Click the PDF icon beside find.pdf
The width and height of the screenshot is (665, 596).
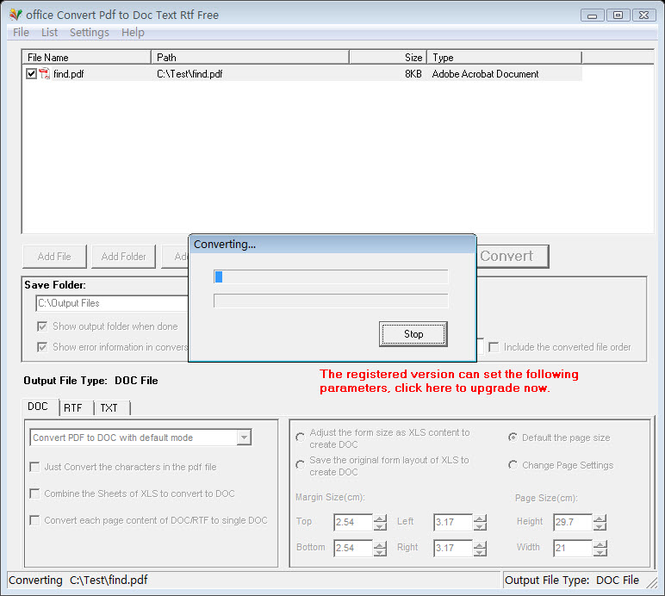44,74
